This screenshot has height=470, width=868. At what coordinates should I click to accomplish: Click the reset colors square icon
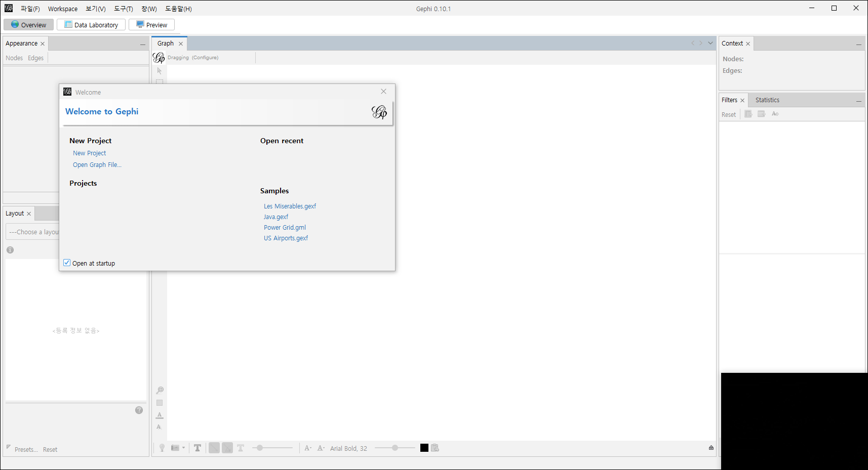coord(160,403)
